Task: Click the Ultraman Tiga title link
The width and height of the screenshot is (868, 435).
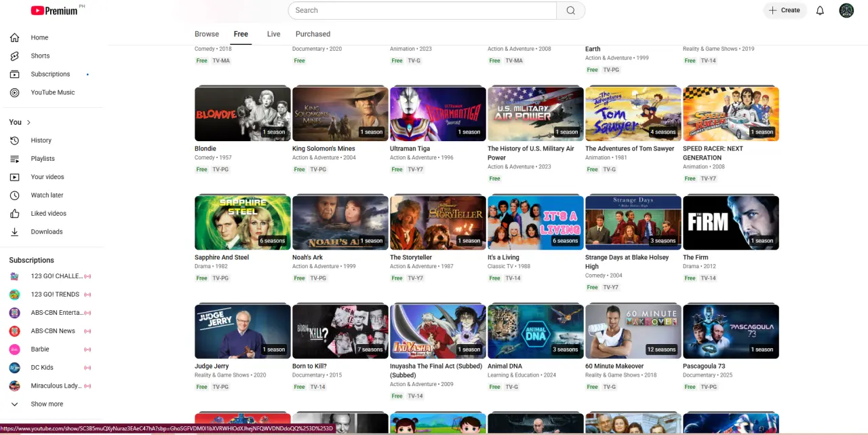Action: pyautogui.click(x=410, y=149)
